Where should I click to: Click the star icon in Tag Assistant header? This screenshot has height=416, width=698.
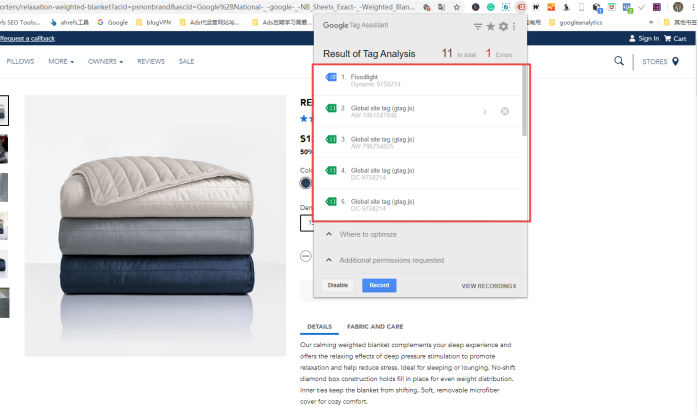[490, 27]
